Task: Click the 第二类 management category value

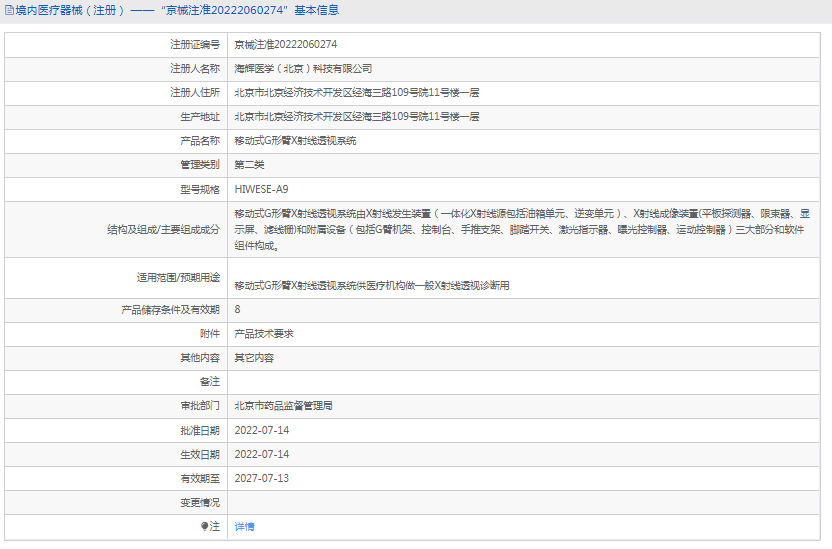Action: (x=249, y=165)
